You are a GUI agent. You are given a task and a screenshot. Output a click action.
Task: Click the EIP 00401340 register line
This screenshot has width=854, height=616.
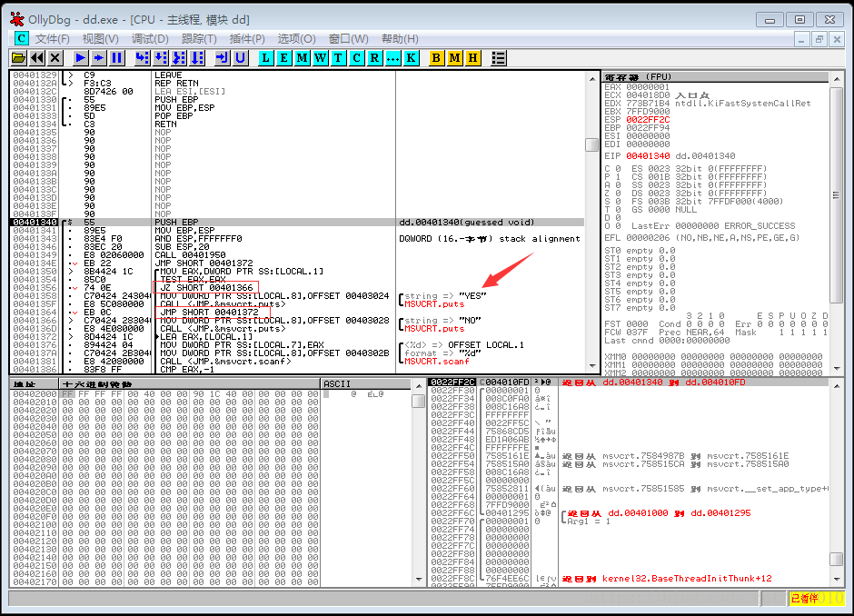[670, 155]
